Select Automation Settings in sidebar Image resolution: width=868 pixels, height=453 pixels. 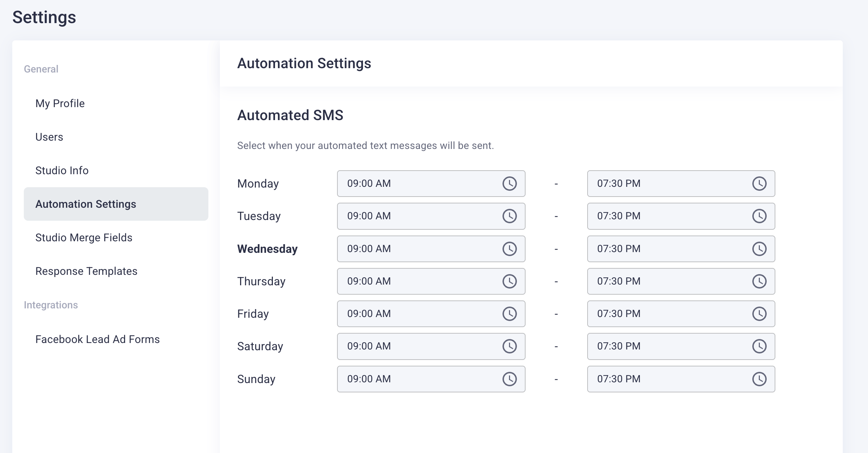[86, 204]
